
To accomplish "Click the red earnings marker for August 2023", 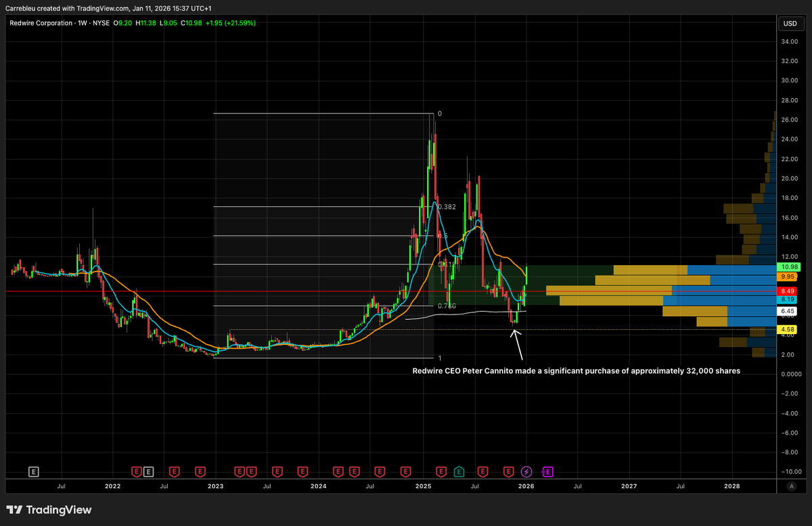I will pos(277,471).
